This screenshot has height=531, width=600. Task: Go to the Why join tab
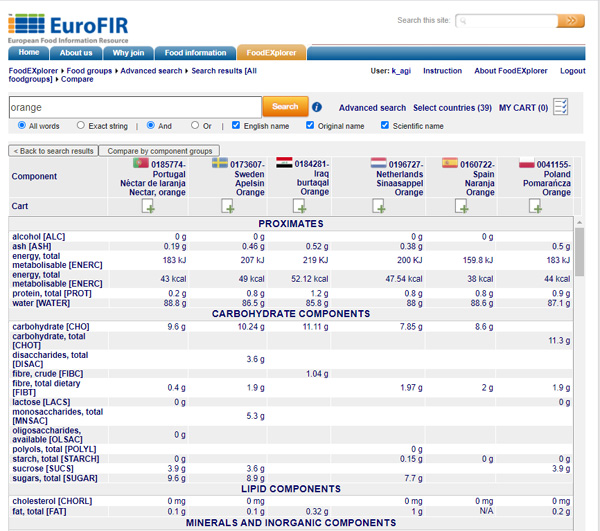pos(128,53)
